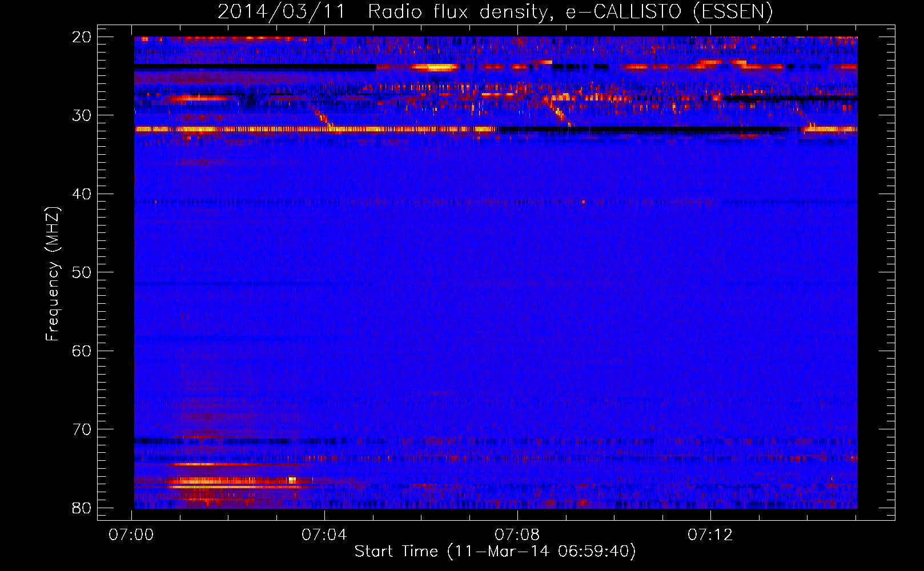Screen dimensions: 924x571
Task: Click the 70 frequency tick label
Action: click(x=82, y=429)
